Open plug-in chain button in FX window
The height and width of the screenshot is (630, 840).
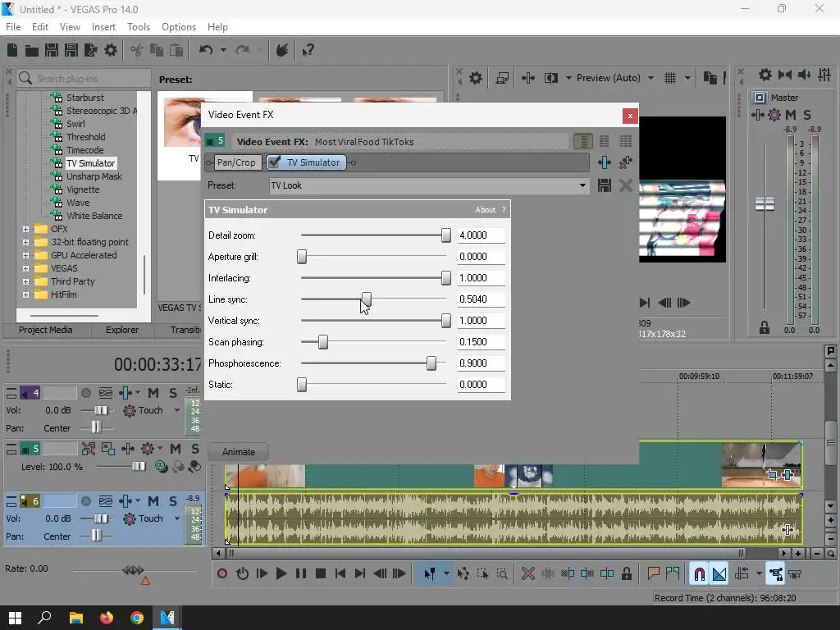[605, 162]
